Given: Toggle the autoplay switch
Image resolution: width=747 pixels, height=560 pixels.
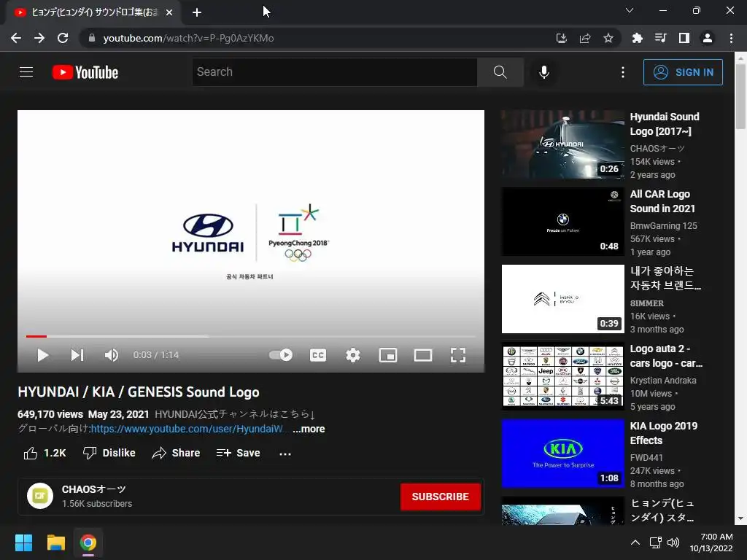Looking at the screenshot, I should tap(281, 355).
